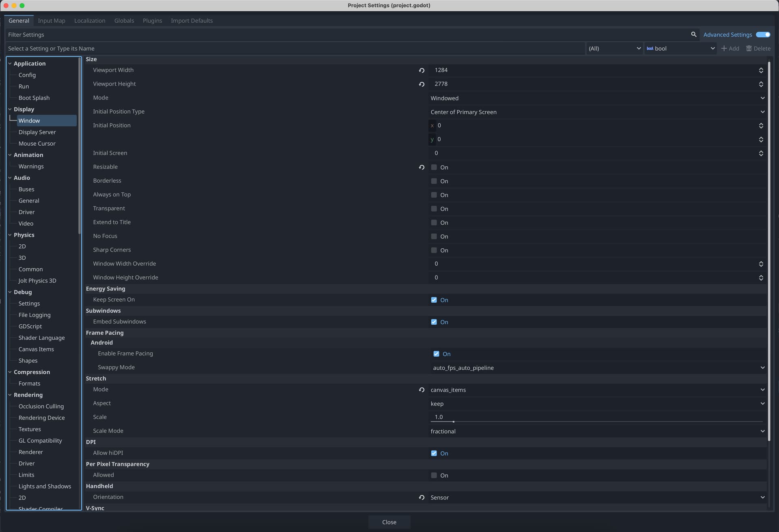
Task: Collapse the Application tree section
Action: pyautogui.click(x=10, y=64)
